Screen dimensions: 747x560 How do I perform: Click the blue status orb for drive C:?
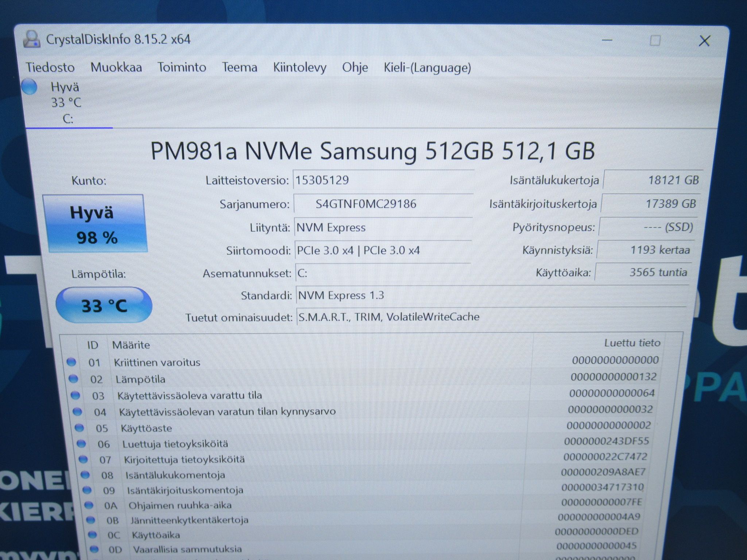click(x=29, y=87)
